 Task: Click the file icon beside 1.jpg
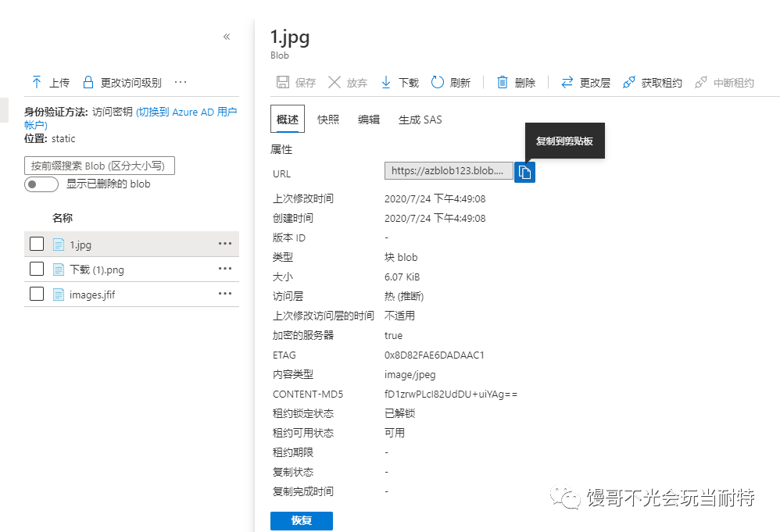[x=59, y=244]
